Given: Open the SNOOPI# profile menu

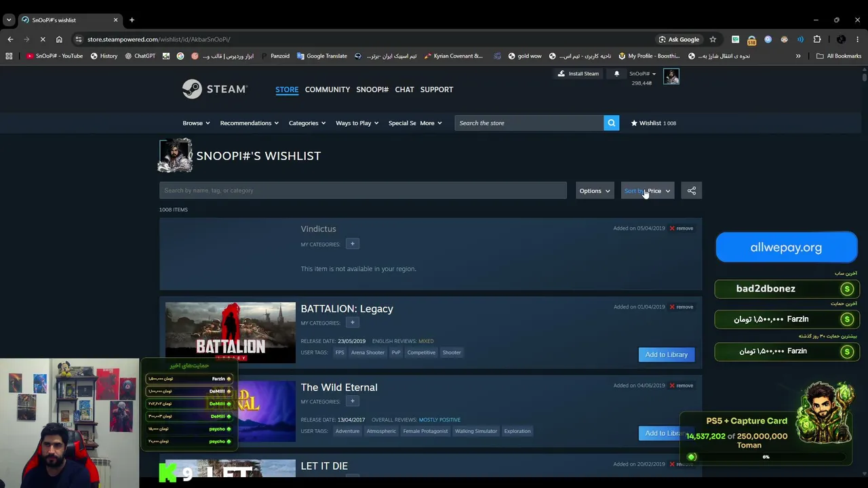Looking at the screenshot, I should tap(372, 89).
